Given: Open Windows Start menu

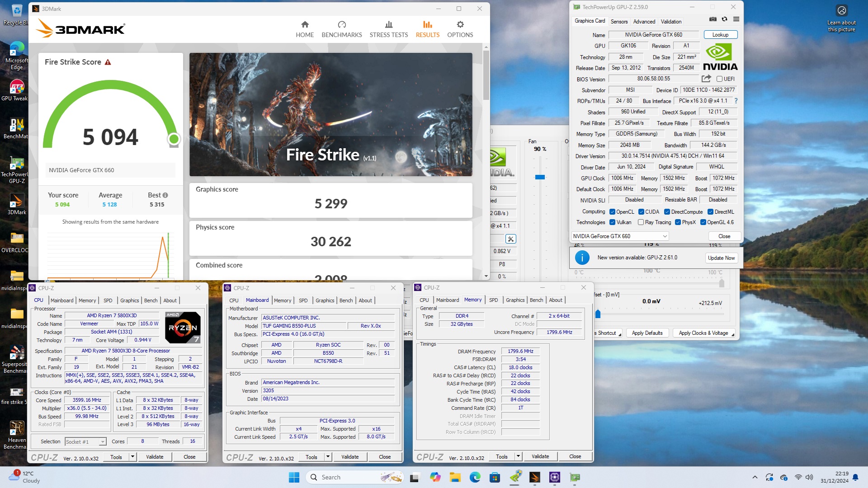Looking at the screenshot, I should [294, 477].
